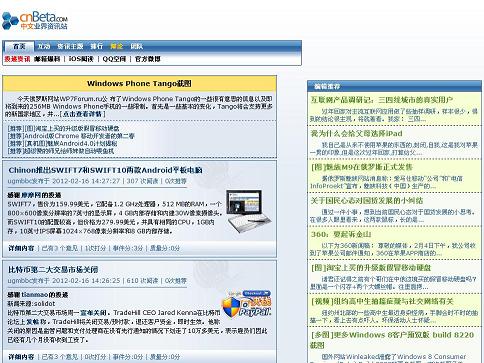The width and height of the screenshot is (484, 363).
Task: Click the 邮箱爆料 link
Action: [x=47, y=59]
